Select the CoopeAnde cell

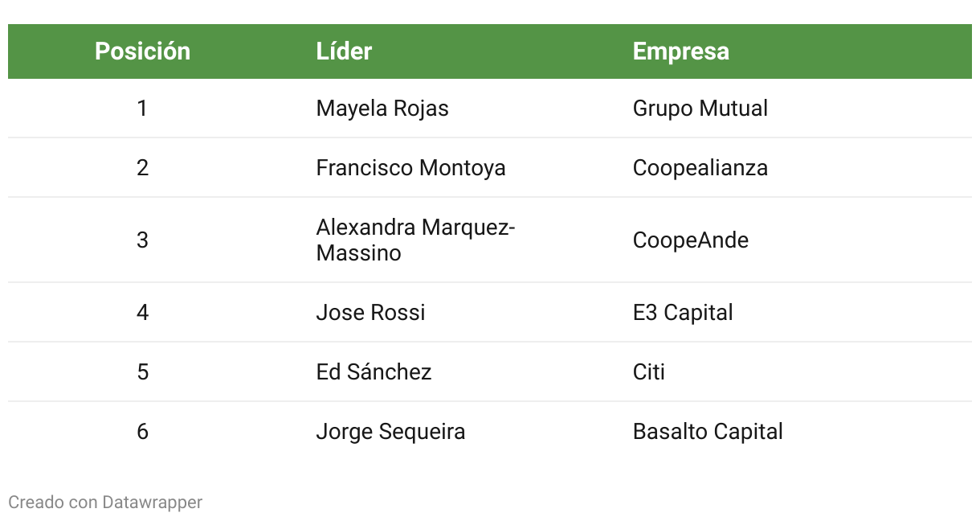(691, 240)
